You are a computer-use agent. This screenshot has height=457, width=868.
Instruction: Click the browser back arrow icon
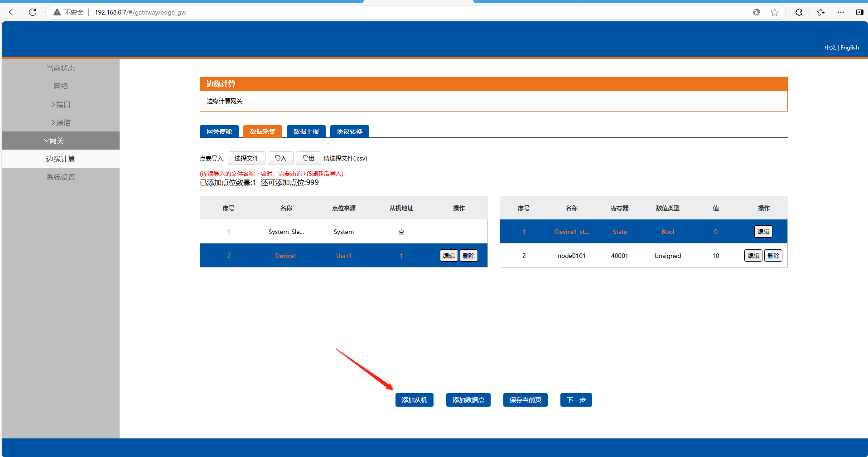[13, 12]
